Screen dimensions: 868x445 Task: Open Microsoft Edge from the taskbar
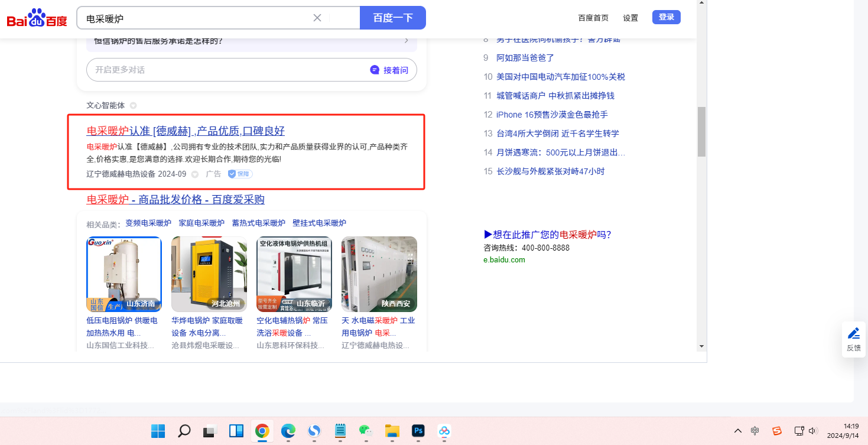(288, 431)
